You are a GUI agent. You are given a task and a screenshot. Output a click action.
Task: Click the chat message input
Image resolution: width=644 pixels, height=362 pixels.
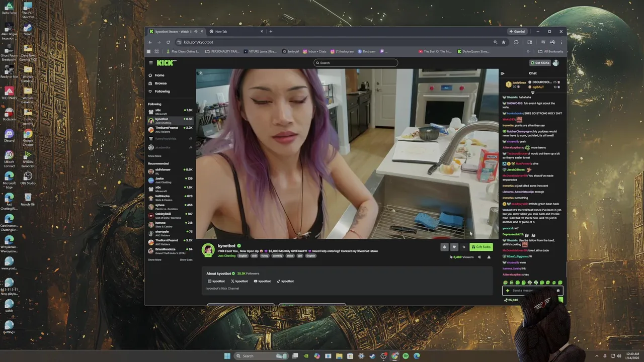point(532,291)
